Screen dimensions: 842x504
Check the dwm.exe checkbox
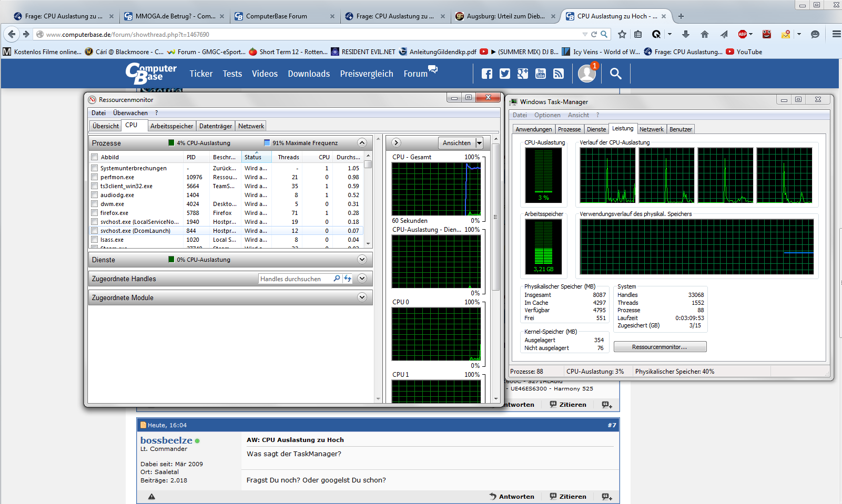pos(95,204)
